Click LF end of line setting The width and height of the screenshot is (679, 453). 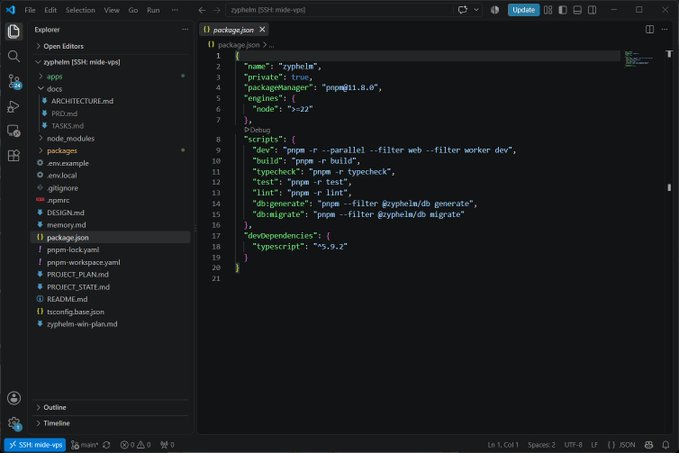595,445
